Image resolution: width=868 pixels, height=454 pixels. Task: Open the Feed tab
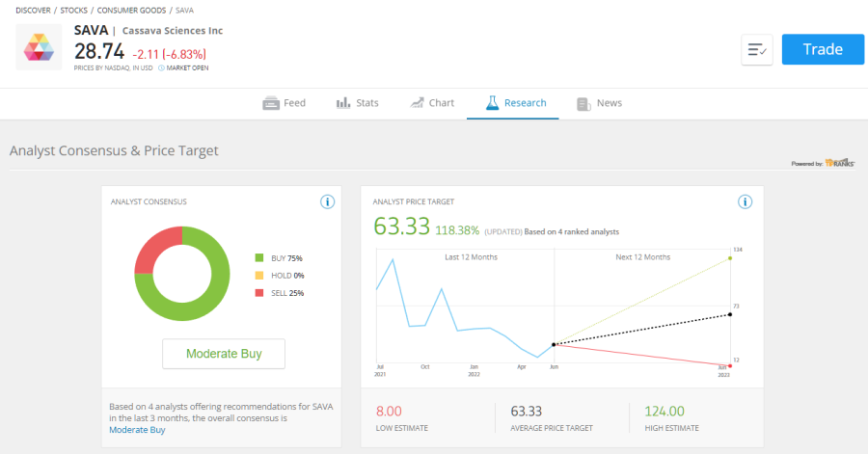[x=284, y=103]
